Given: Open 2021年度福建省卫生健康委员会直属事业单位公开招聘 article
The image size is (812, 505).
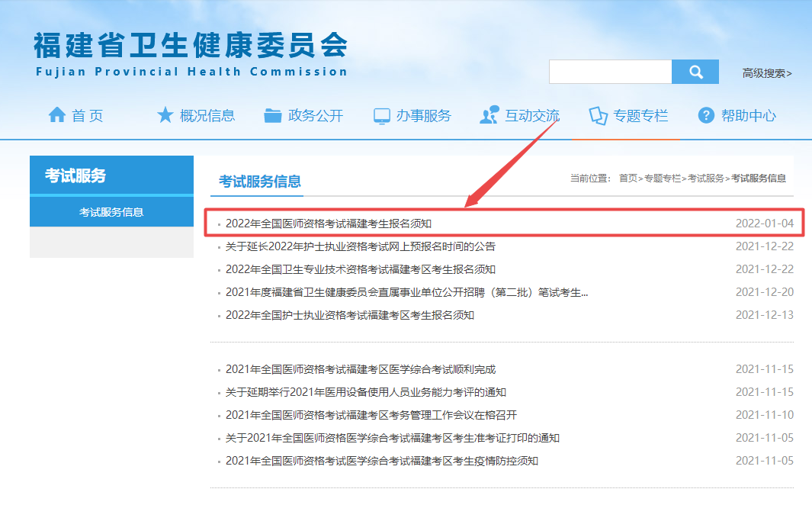Looking at the screenshot, I should 406,292.
